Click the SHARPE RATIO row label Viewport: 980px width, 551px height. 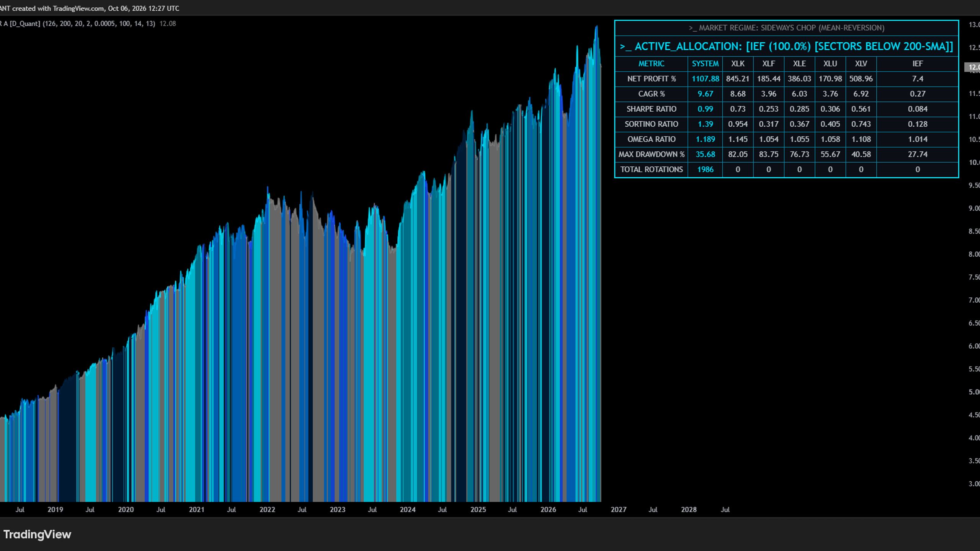coord(651,109)
